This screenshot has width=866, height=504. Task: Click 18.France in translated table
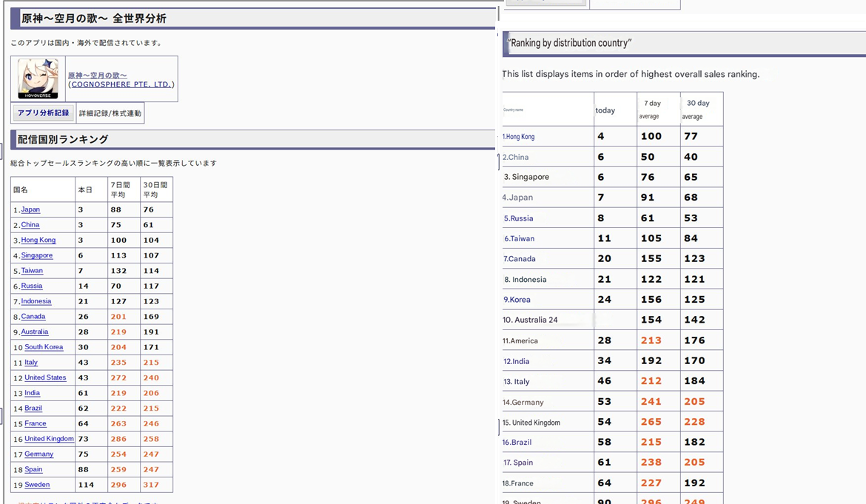click(518, 483)
